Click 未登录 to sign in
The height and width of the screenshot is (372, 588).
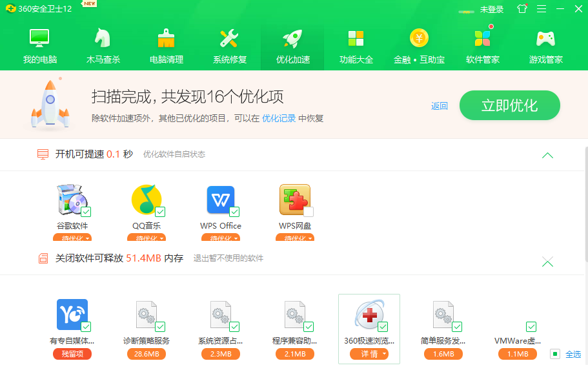coord(492,9)
